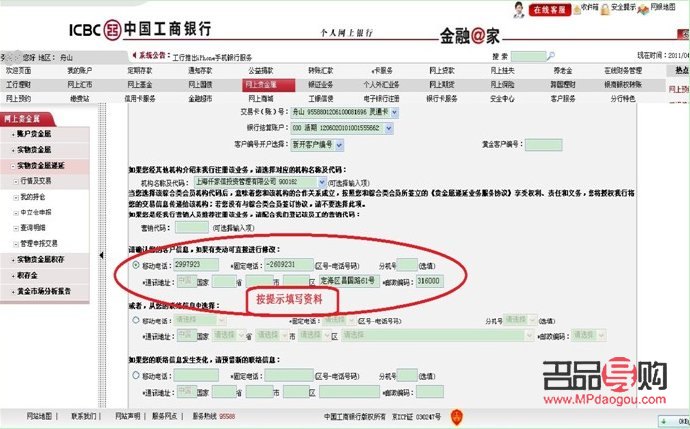Viewport: 690px width, 429px height.
Task: Click the search magnifier icon
Action: (551, 56)
